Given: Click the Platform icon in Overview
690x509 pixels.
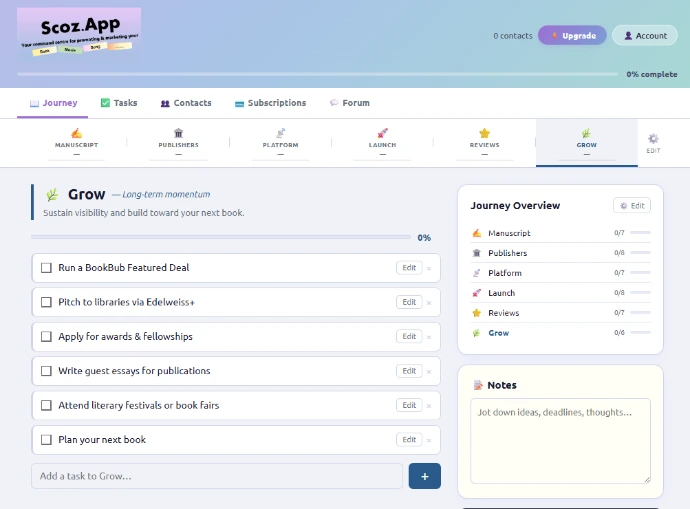Looking at the screenshot, I should (x=477, y=273).
